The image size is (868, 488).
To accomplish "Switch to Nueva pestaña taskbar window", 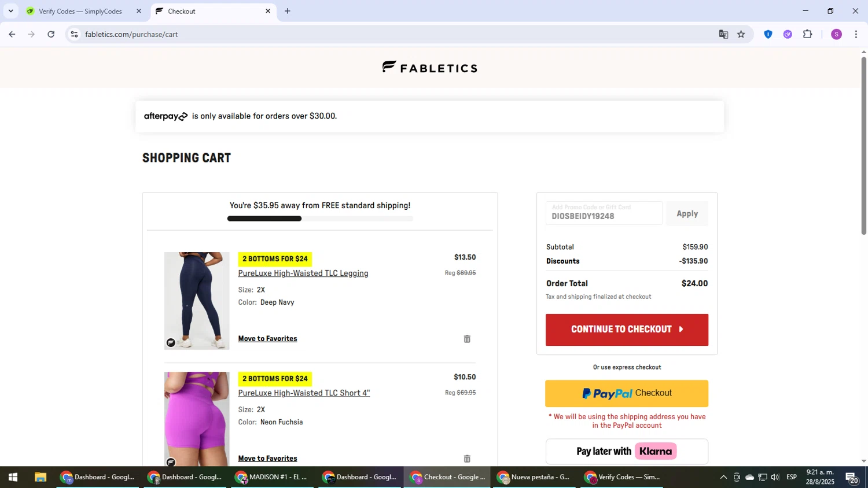I will 534,477.
